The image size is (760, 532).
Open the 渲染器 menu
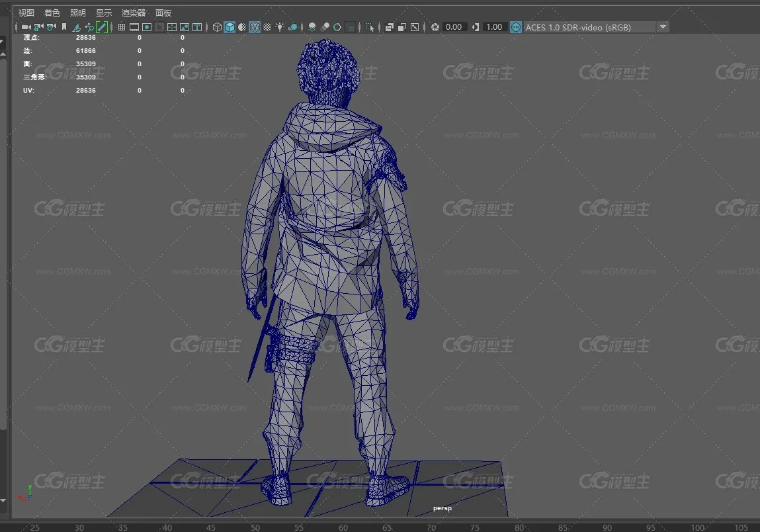(x=134, y=13)
